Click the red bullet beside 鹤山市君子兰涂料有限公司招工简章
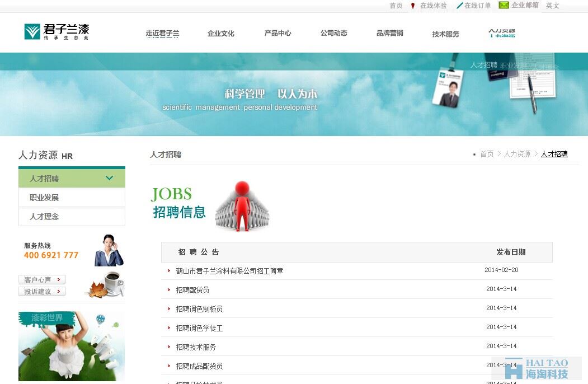This screenshot has height=384, width=588. tap(169, 270)
